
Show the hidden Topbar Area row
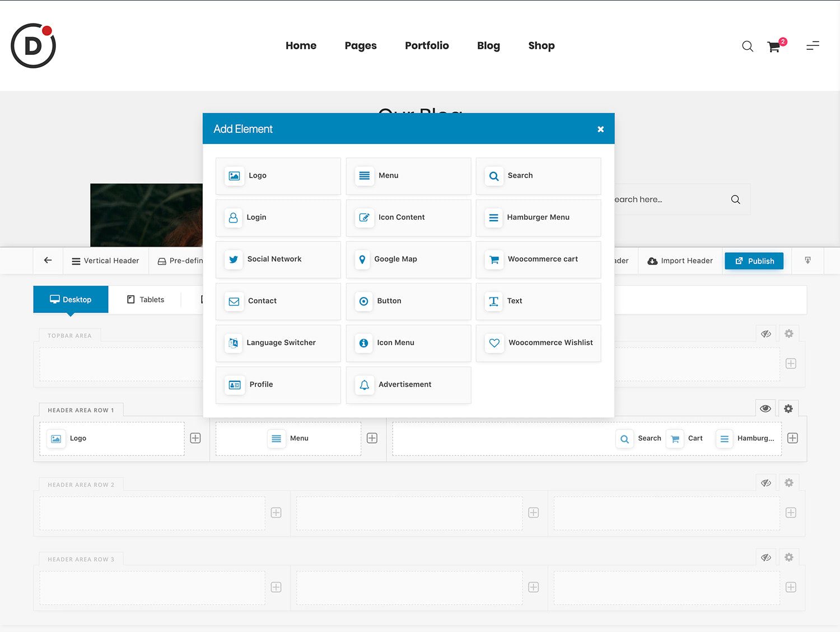click(766, 334)
